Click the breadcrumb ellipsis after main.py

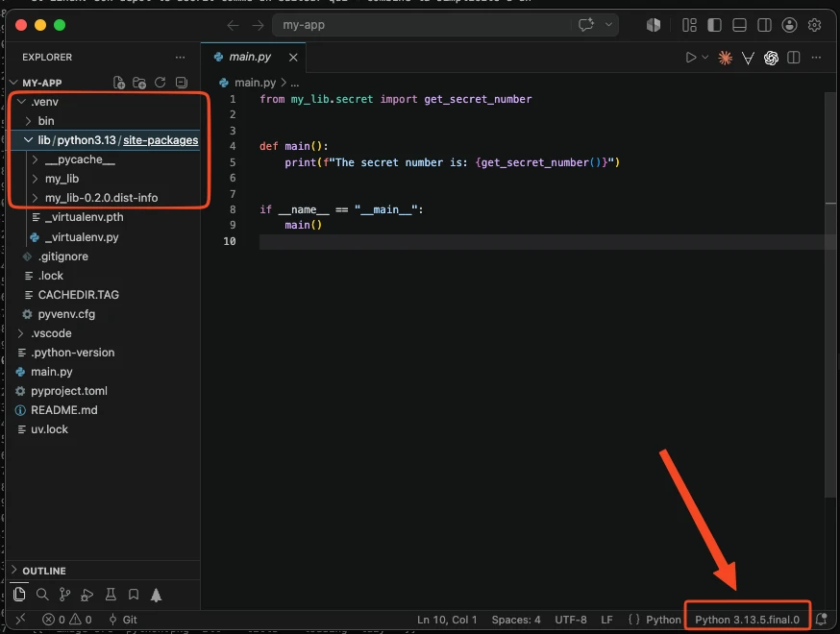[x=295, y=83]
